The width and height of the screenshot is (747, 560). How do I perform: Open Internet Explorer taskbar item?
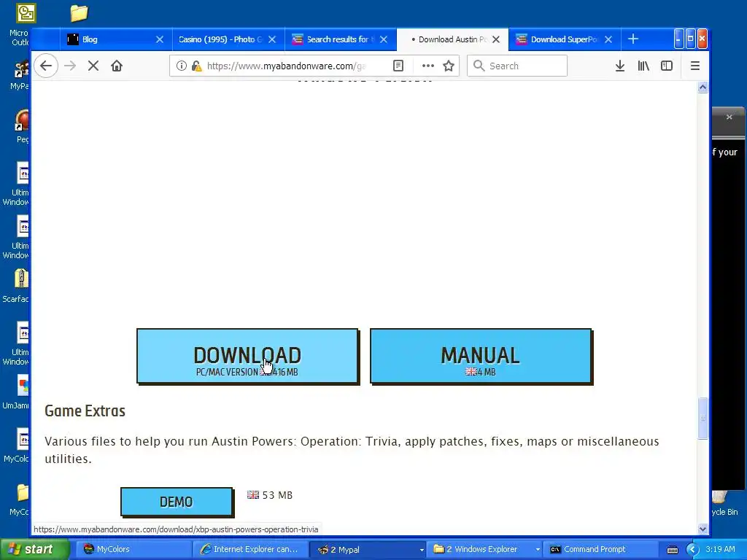point(250,550)
